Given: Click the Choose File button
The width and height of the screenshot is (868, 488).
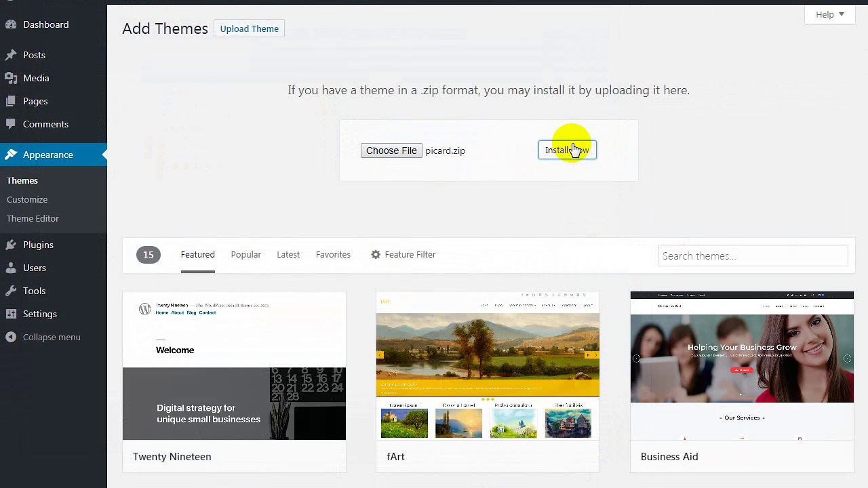Looking at the screenshot, I should pos(391,150).
